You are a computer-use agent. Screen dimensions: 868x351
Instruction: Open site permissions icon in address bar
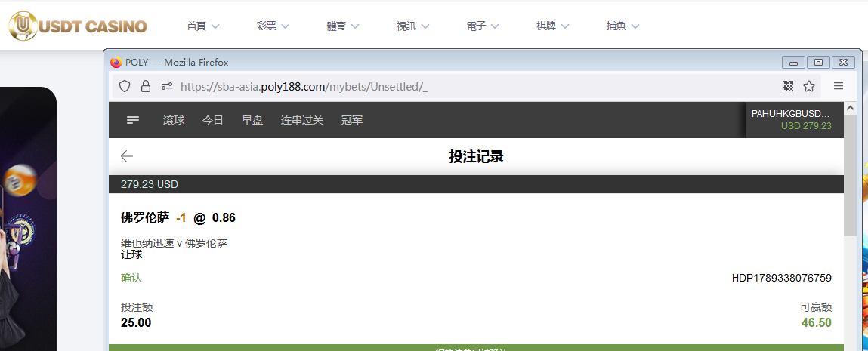(167, 86)
